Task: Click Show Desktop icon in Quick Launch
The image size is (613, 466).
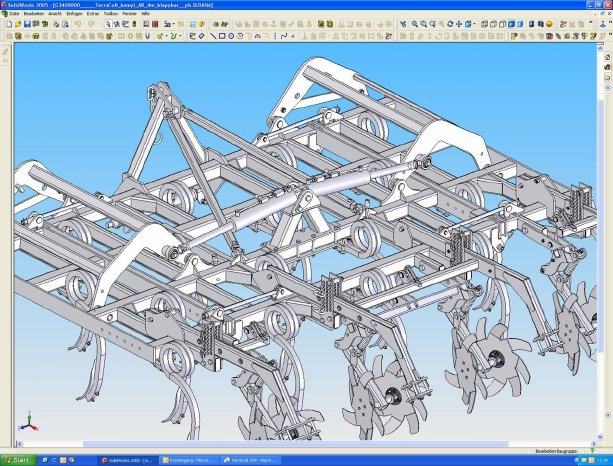Action: click(45, 460)
